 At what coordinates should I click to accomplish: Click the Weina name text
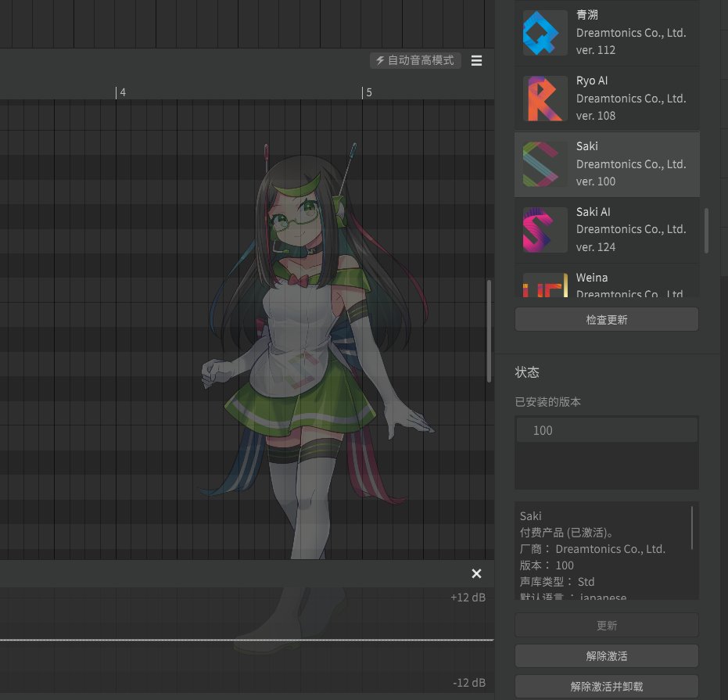pyautogui.click(x=591, y=278)
